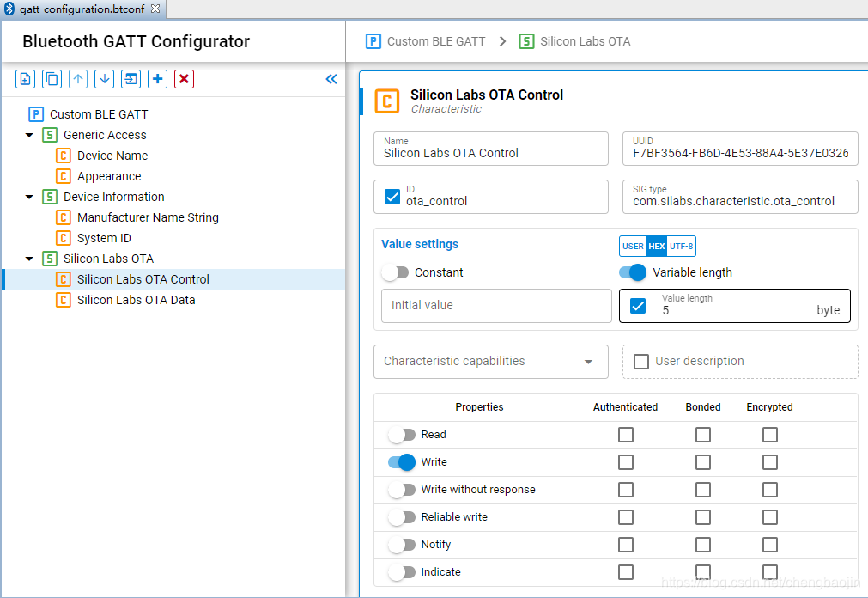Click the blue plus add-standard icon

(x=157, y=79)
